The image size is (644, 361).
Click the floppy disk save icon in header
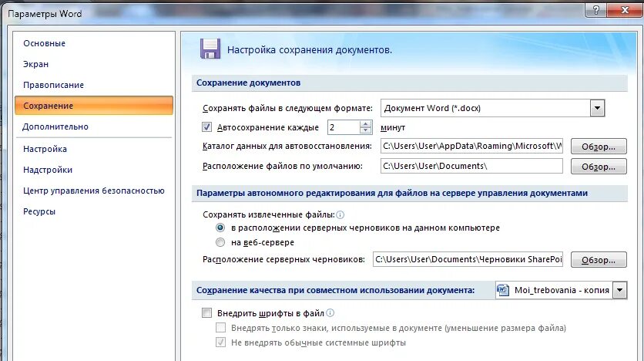coord(210,49)
